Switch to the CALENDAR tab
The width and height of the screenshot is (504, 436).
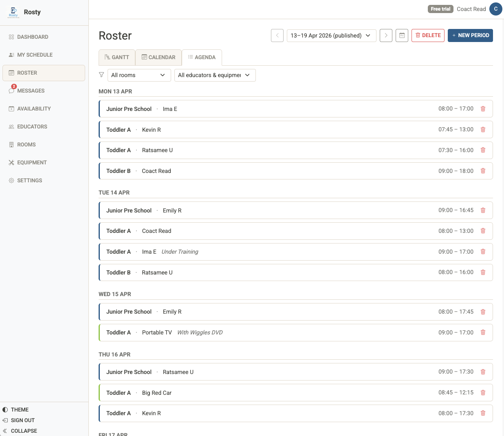(x=158, y=57)
